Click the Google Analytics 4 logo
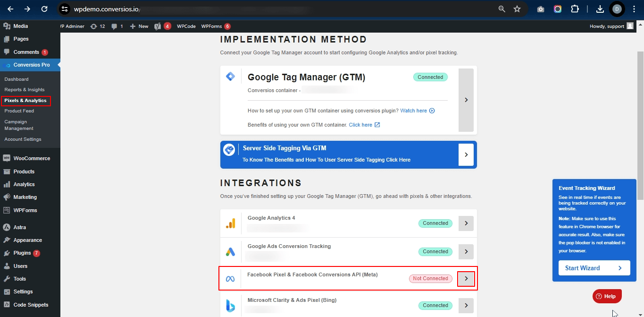 tap(230, 223)
